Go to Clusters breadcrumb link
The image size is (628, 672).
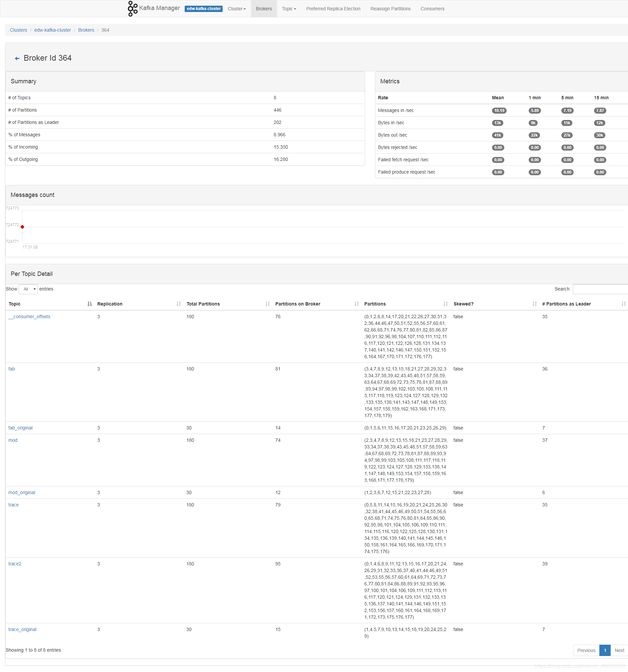tap(18, 30)
